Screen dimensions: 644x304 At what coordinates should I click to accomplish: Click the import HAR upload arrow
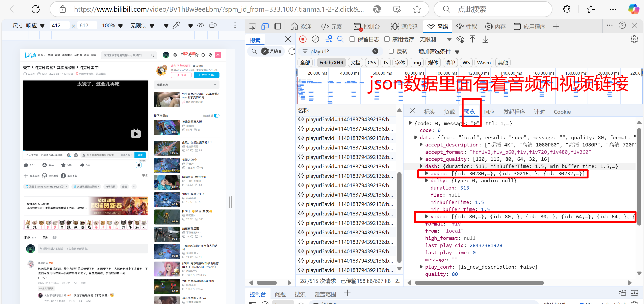point(472,39)
